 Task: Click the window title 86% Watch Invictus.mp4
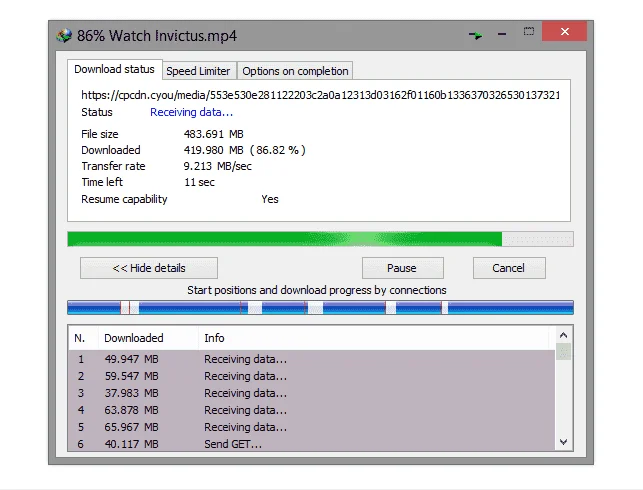pyautogui.click(x=157, y=36)
